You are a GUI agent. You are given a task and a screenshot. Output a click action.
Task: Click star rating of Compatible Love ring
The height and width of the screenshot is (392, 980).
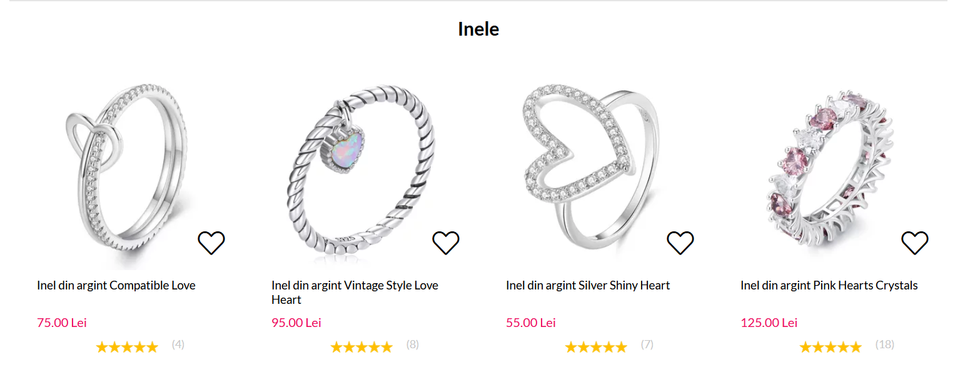point(127,347)
